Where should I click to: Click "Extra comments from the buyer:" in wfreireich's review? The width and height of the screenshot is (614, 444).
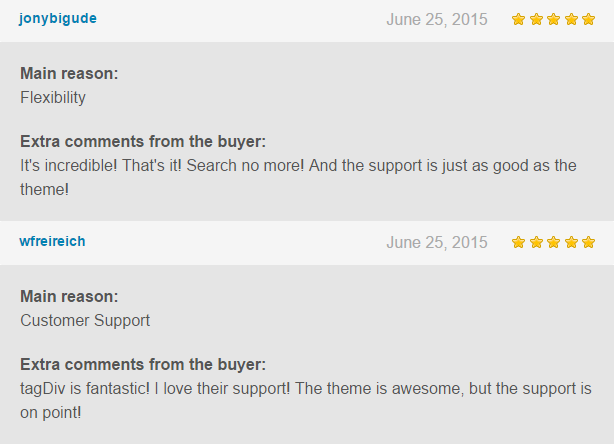[143, 364]
